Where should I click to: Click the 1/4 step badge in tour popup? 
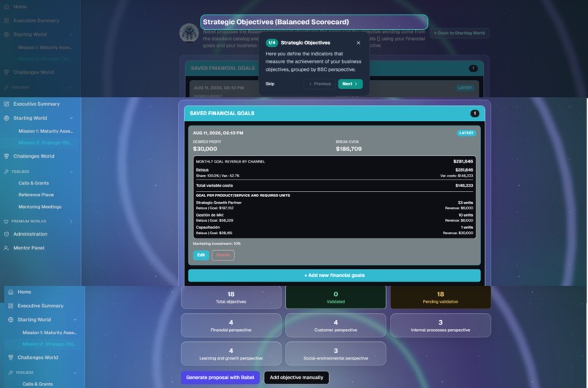click(x=271, y=43)
